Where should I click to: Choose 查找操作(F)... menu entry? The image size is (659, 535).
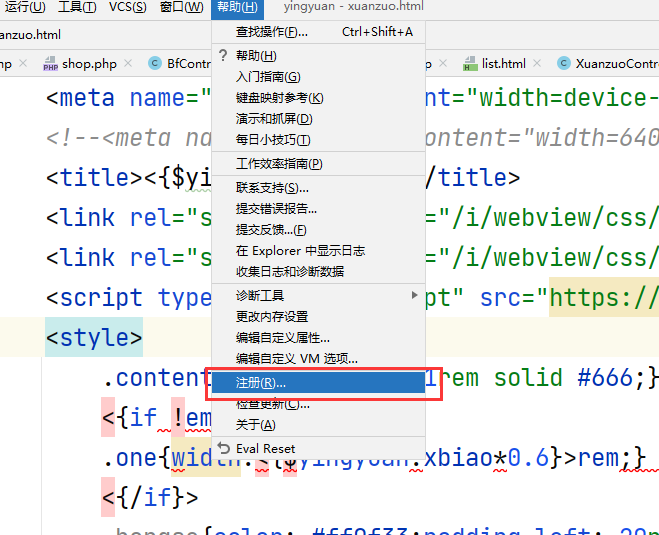coord(319,32)
